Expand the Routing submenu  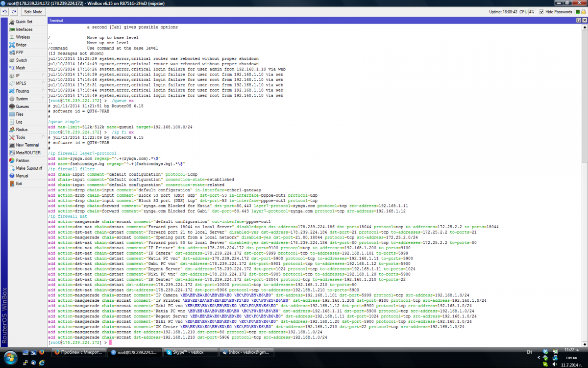tap(22, 91)
